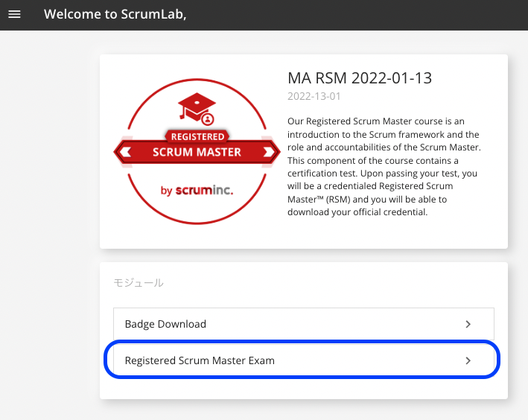Click the course description paragraph
The width and height of the screenshot is (528, 420).
384,167
